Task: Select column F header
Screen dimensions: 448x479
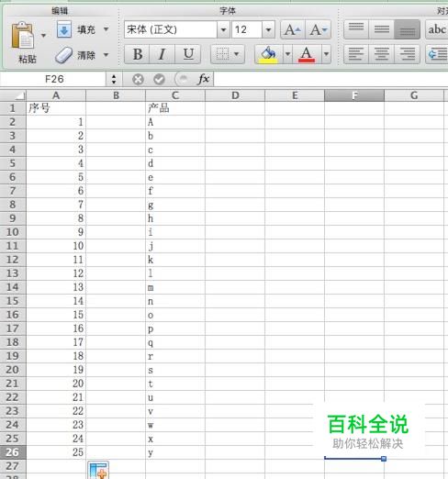Action: click(x=354, y=95)
